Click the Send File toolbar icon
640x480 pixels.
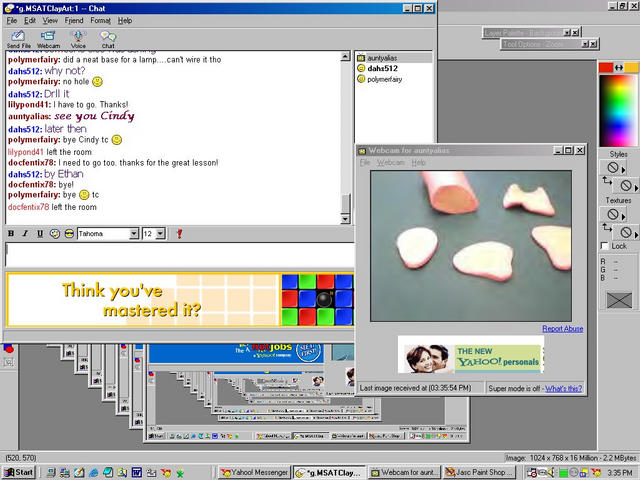pyautogui.click(x=18, y=40)
